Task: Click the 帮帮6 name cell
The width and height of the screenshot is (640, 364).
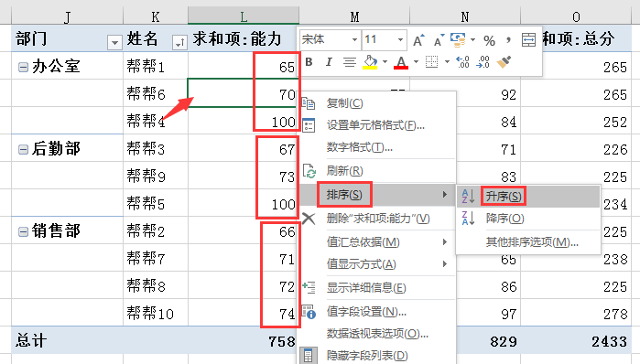Action: (155, 94)
